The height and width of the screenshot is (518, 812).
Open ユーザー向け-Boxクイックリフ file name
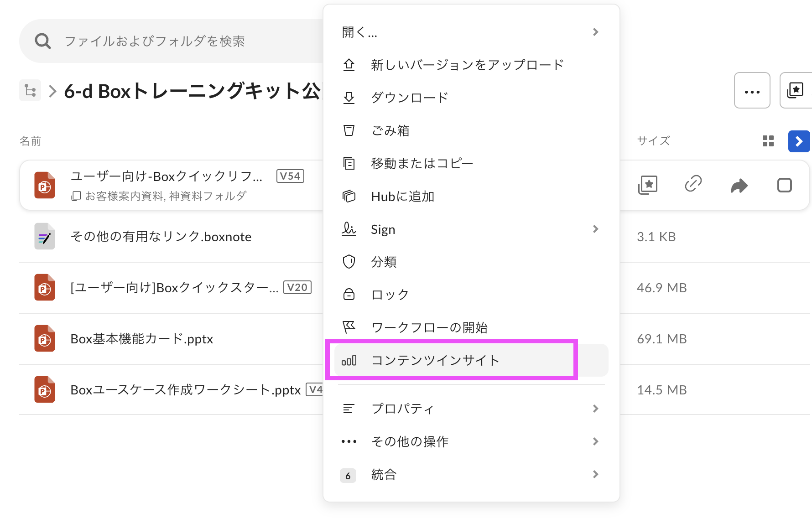tap(167, 176)
